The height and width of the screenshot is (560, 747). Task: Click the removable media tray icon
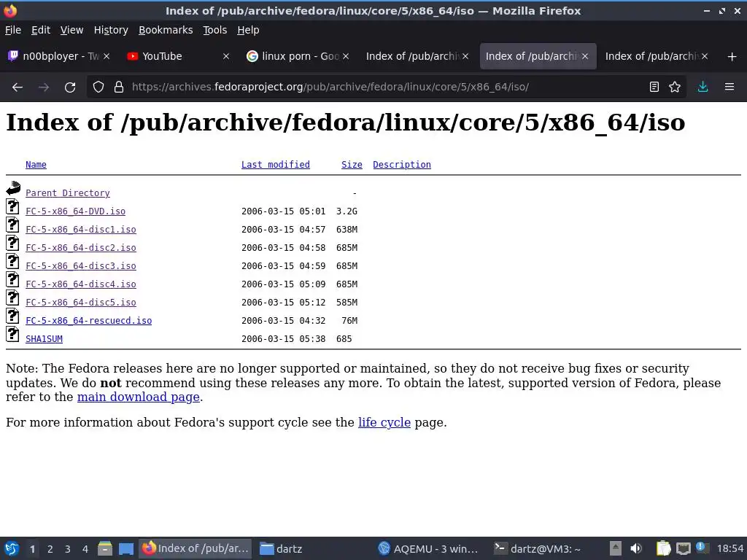[616, 549]
